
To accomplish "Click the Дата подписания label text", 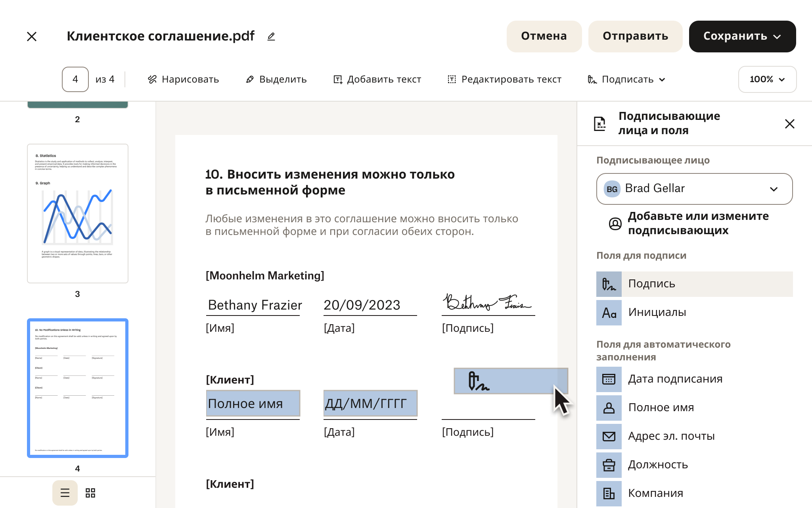I will point(675,379).
